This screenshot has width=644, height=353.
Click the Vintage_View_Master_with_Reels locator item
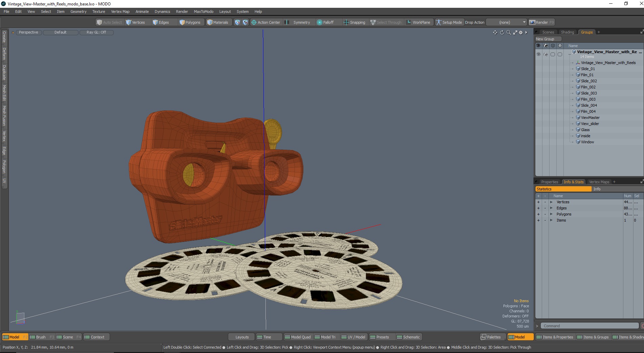click(608, 63)
